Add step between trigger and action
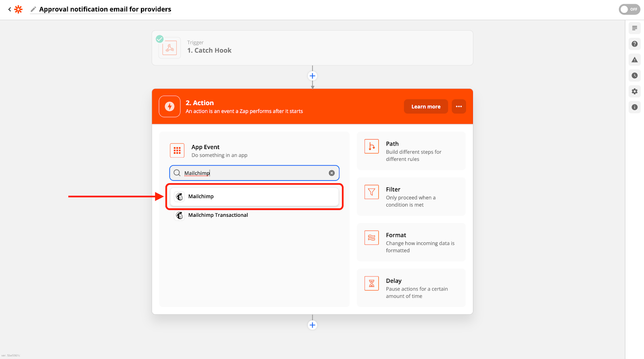Image resolution: width=644 pixels, height=359 pixels. [x=312, y=76]
